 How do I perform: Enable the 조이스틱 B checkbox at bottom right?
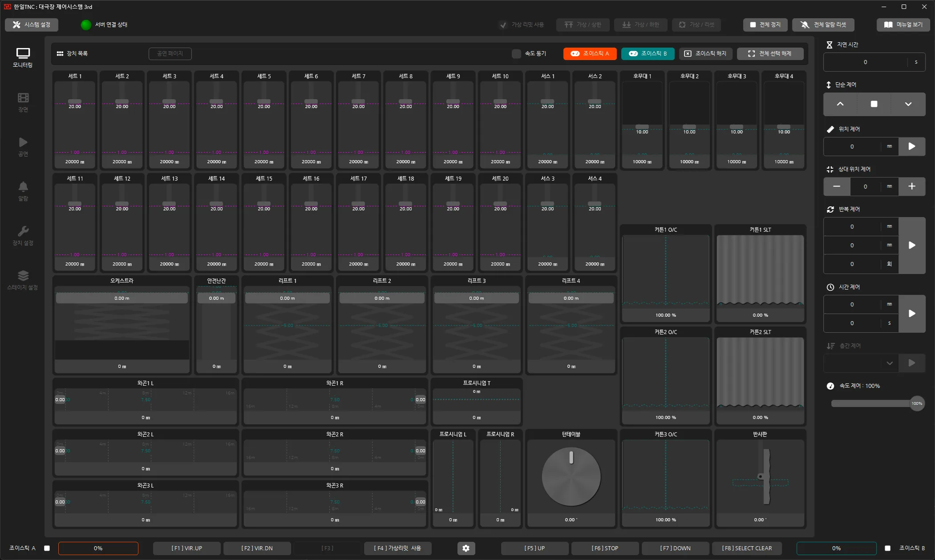point(887,548)
